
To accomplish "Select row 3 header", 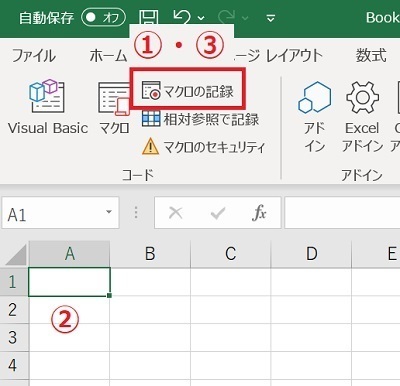I will pos(14,337).
